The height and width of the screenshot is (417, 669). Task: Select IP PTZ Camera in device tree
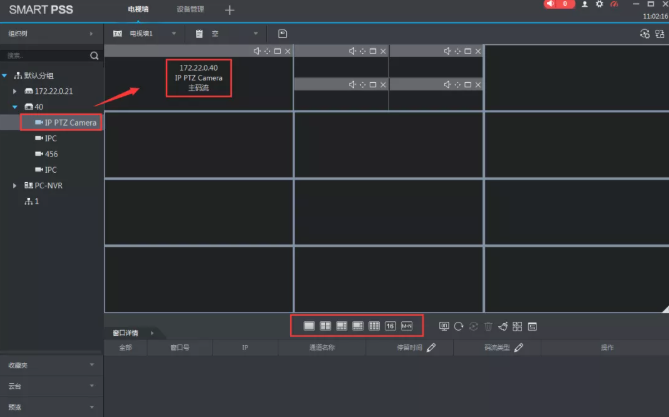(70, 122)
